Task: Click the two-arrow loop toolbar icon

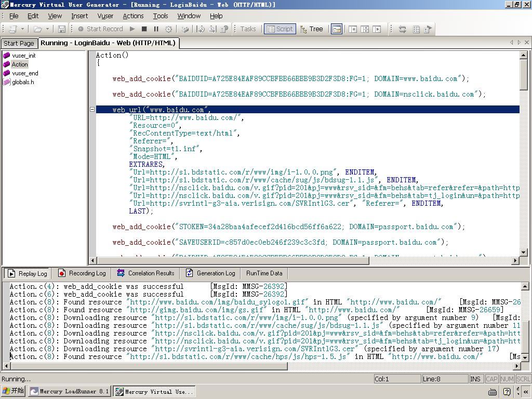Action: (403, 29)
